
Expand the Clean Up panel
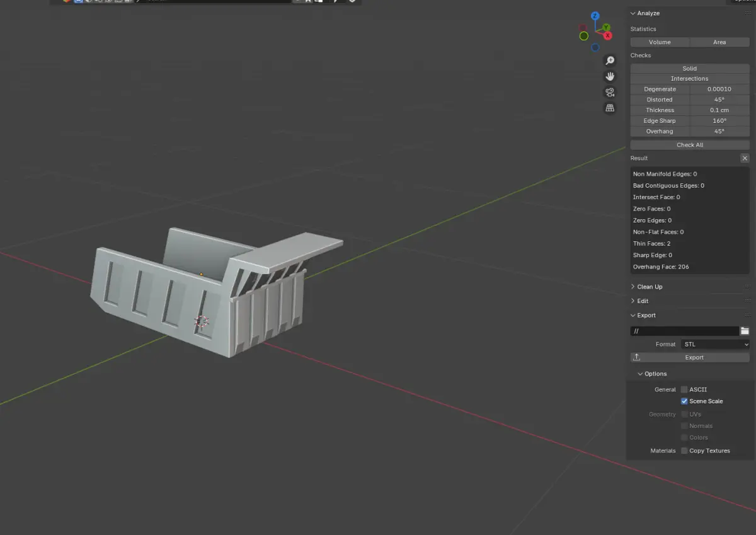pos(633,287)
